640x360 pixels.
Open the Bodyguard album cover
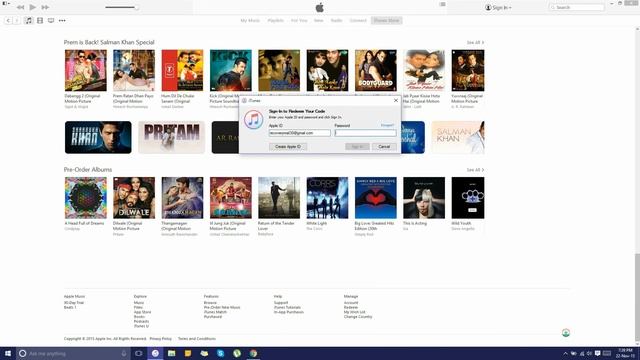coord(376,71)
